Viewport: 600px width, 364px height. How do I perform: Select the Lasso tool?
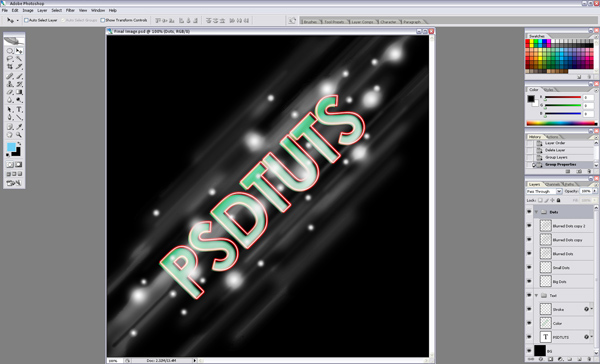coord(10,59)
